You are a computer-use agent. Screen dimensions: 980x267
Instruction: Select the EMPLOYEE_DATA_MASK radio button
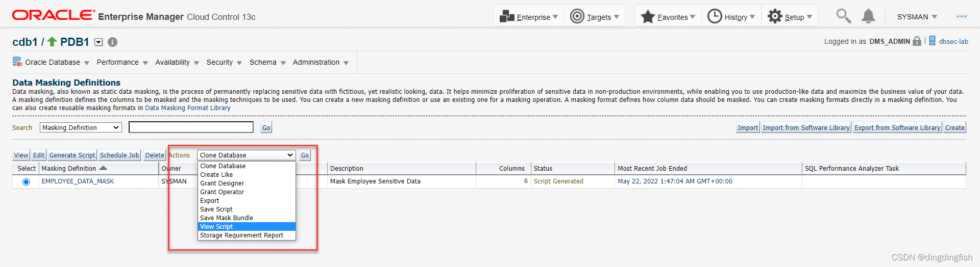pos(26,182)
